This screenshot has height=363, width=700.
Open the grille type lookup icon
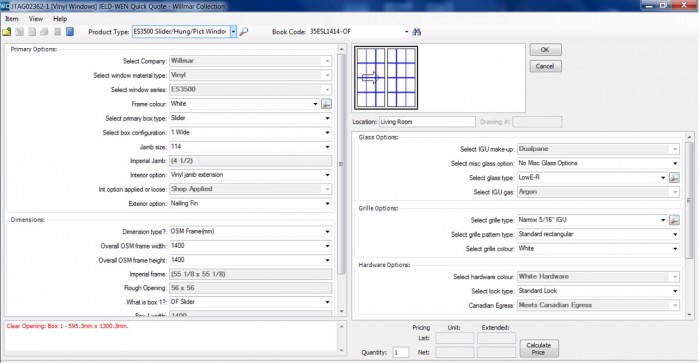(x=674, y=220)
